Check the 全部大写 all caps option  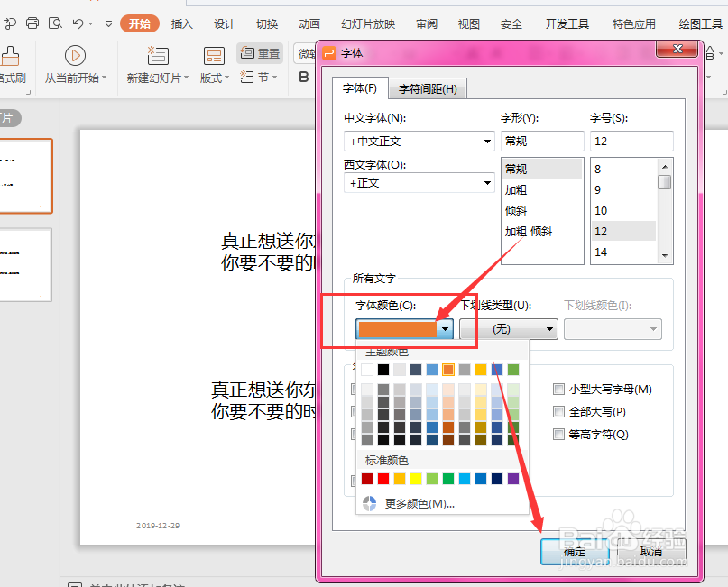pyautogui.click(x=558, y=411)
